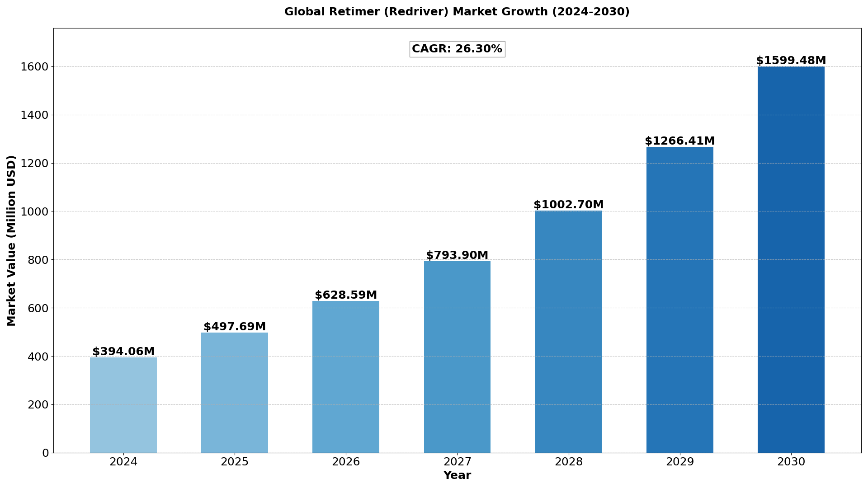Click the x-axis tick label '2026'

(x=346, y=462)
